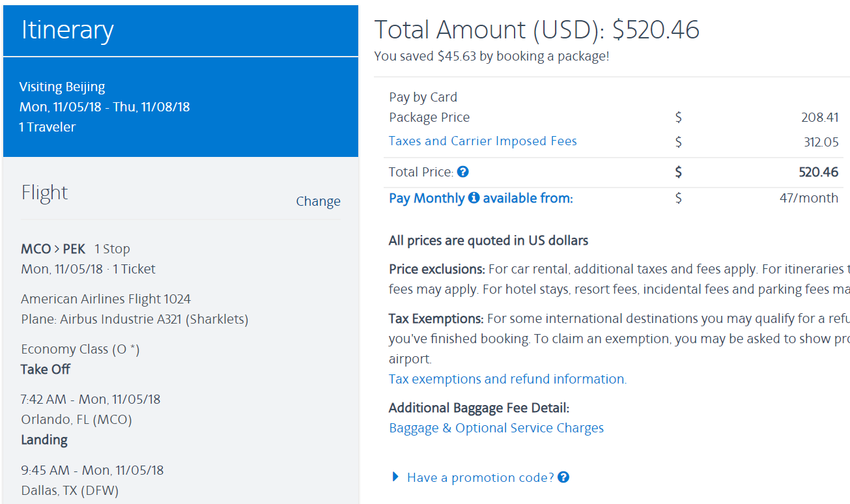Open Tax exemptions and refund information
The height and width of the screenshot is (504, 850).
coord(507,379)
